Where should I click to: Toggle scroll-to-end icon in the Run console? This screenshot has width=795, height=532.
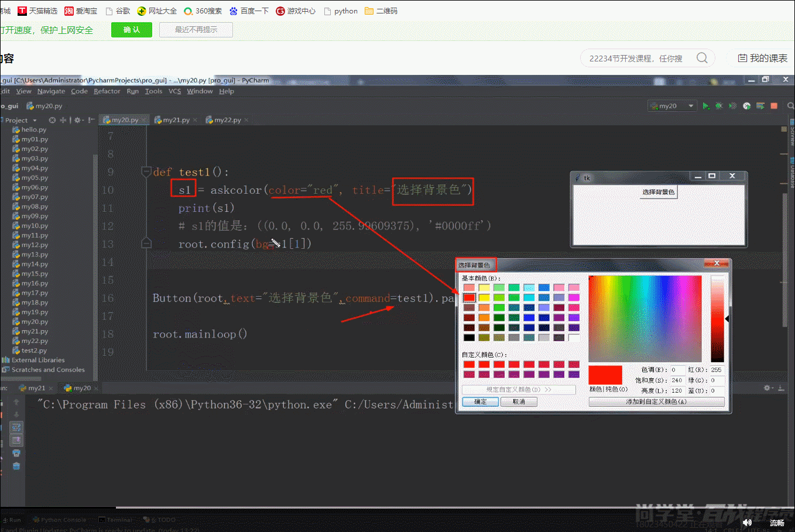16,440
